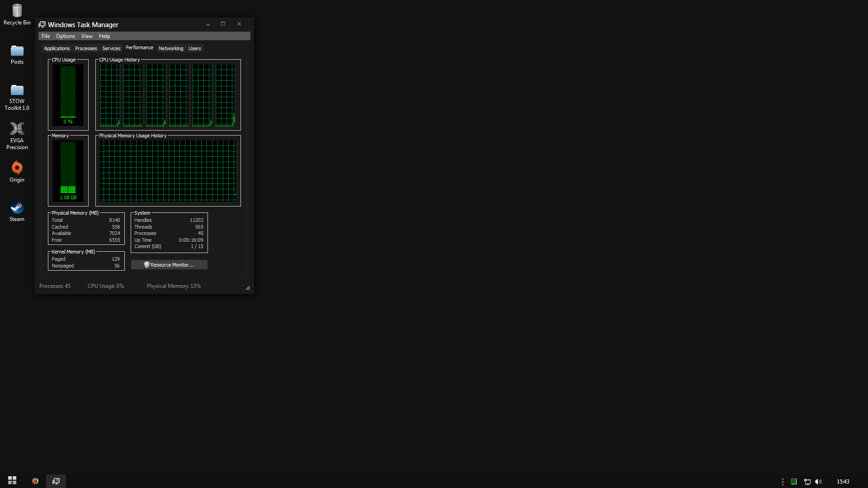Click the 'Commit (GB)' label
The width and height of the screenshot is (868, 488).
click(x=147, y=247)
